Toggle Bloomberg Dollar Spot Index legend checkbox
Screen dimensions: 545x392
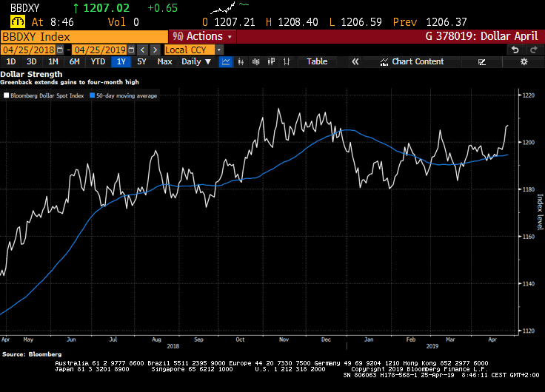point(6,95)
